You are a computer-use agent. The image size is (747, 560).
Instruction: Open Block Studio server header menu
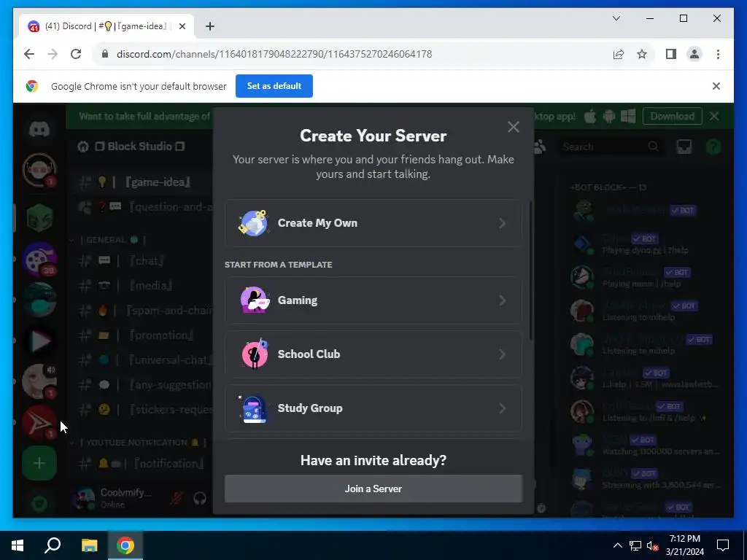click(x=140, y=147)
